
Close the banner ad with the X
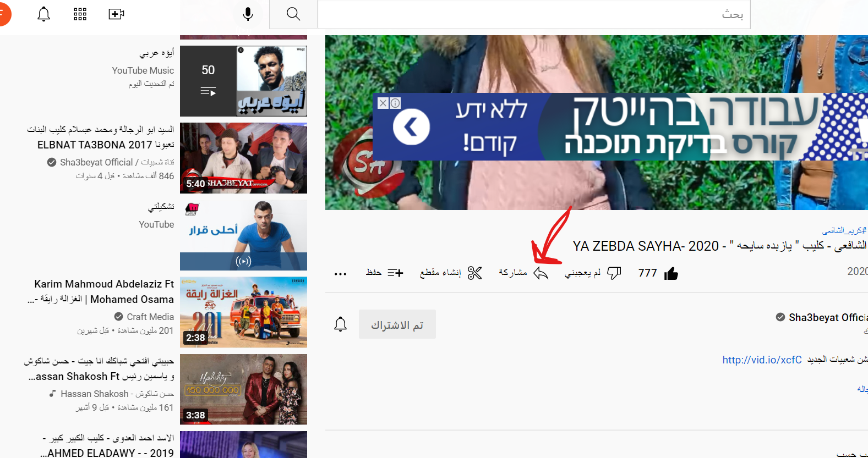[x=383, y=103]
